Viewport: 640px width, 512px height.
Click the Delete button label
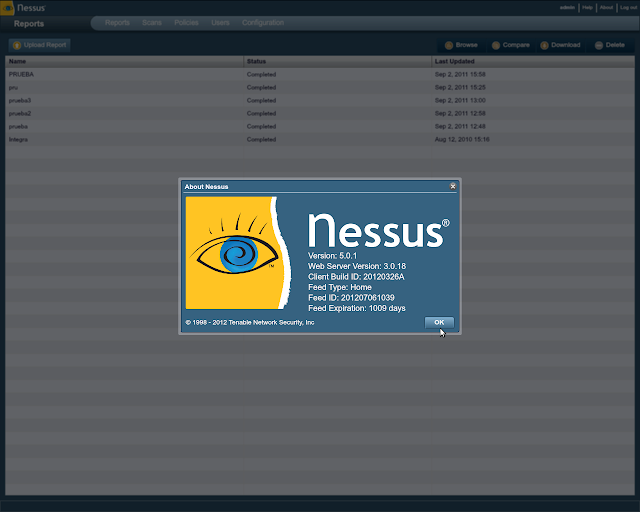pyautogui.click(x=615, y=45)
